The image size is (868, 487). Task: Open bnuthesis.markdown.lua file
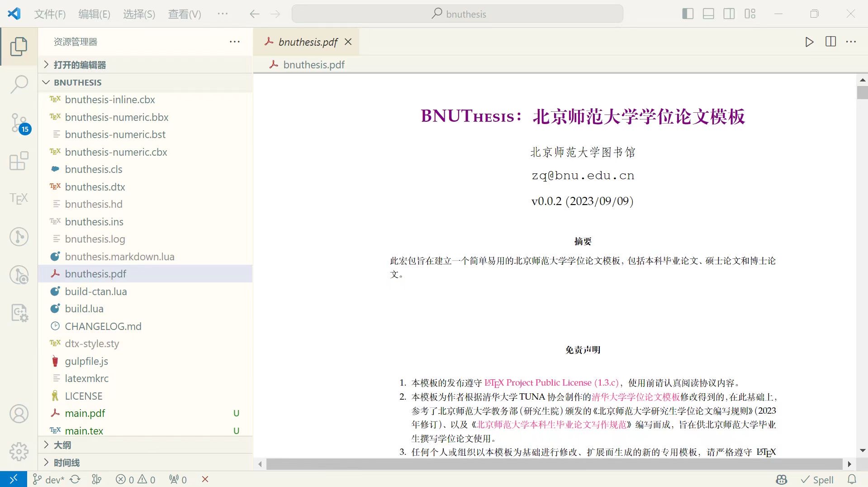[145, 257]
